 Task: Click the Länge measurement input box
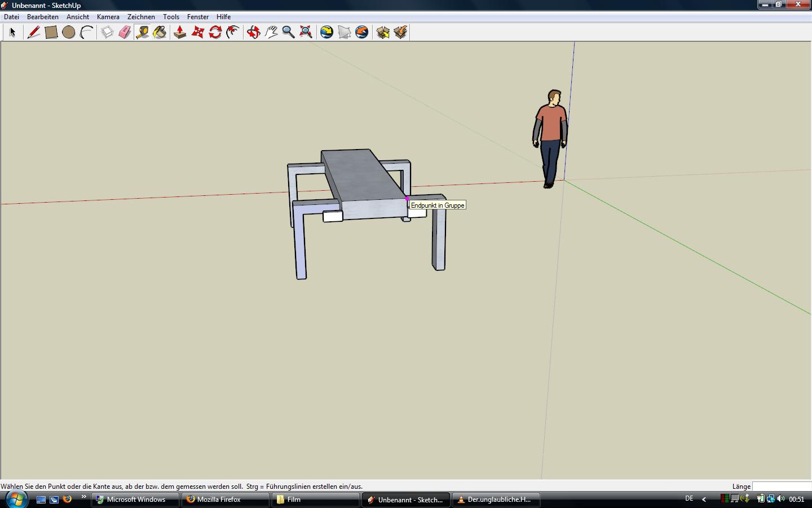[x=782, y=487]
